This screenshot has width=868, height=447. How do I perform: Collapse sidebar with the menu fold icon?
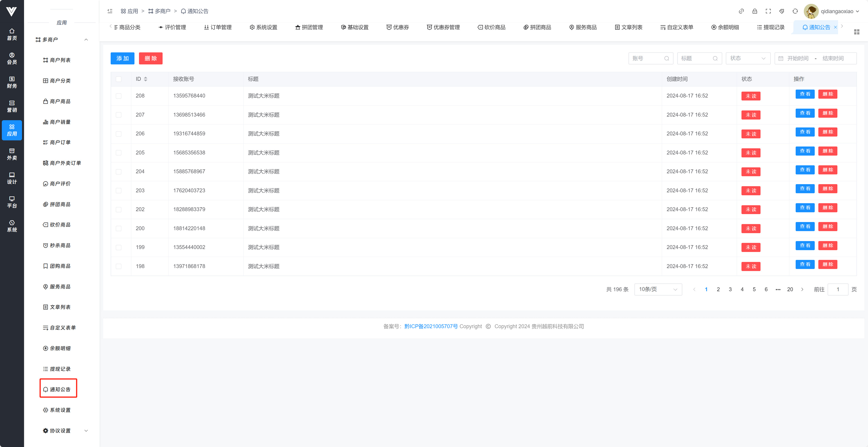[110, 11]
